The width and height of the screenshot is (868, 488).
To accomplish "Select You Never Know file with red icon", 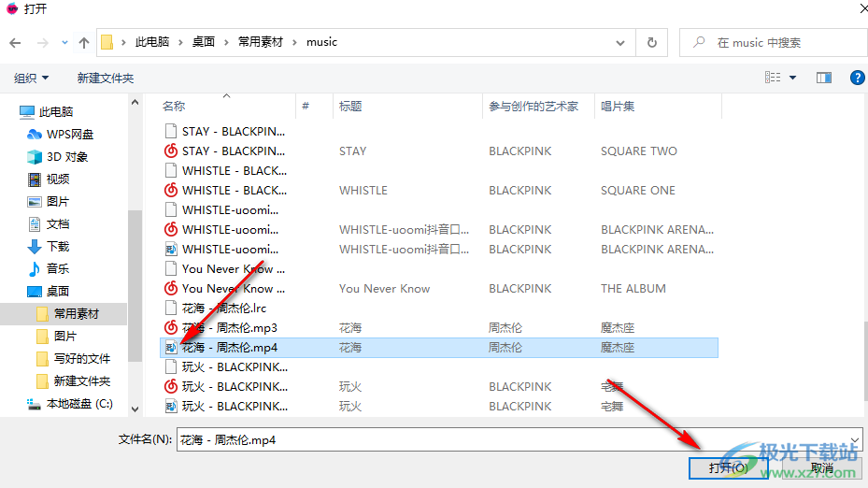I will coord(172,289).
